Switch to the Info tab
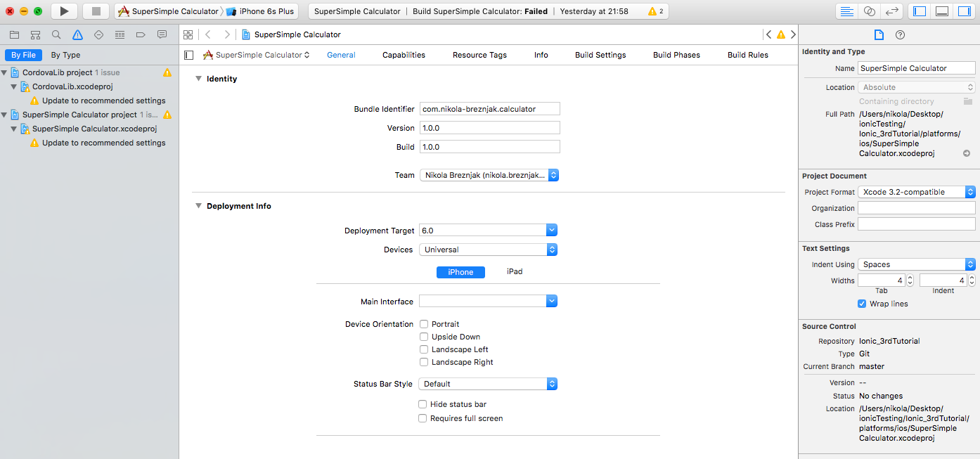 [541, 55]
